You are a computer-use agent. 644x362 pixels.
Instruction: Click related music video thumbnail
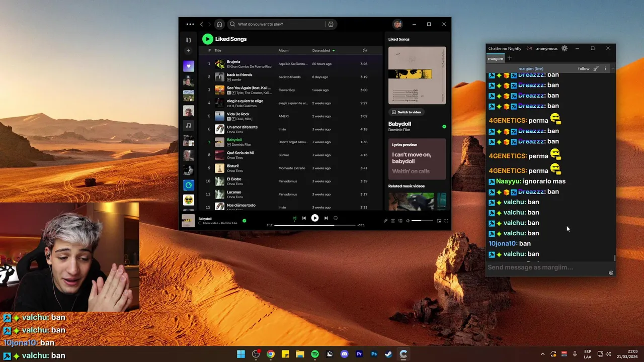coord(411,202)
